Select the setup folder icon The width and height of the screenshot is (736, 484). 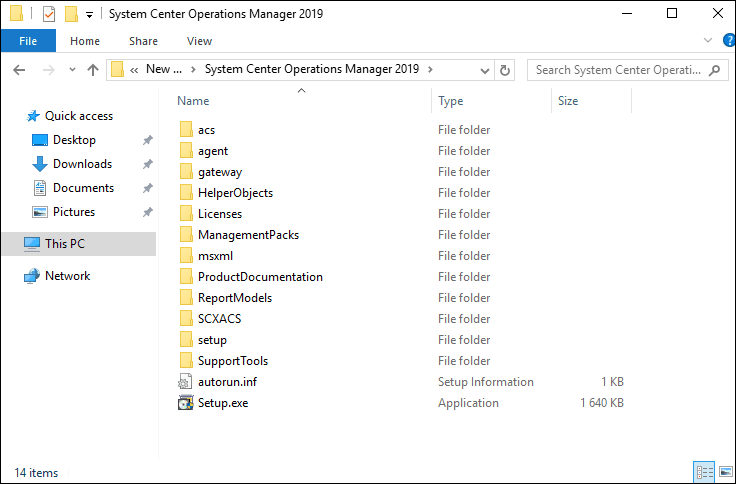tap(186, 340)
